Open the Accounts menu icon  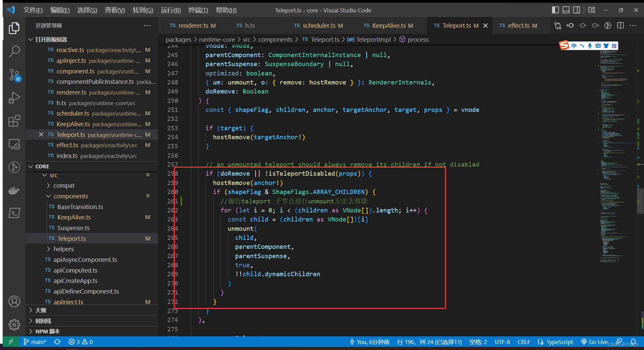click(x=14, y=302)
